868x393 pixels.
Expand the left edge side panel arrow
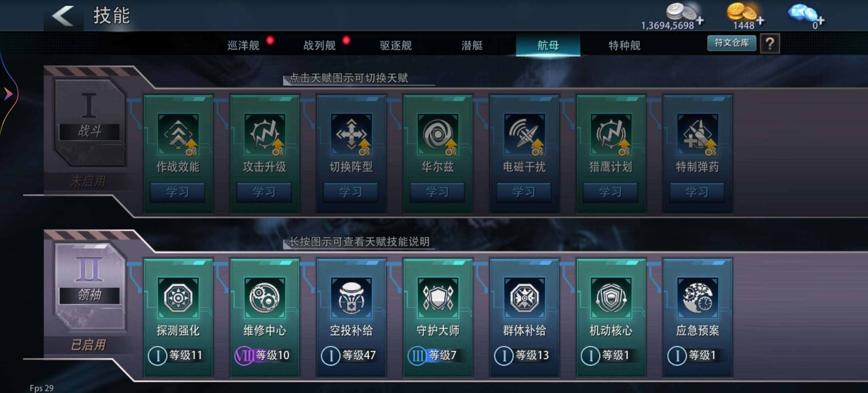click(8, 94)
